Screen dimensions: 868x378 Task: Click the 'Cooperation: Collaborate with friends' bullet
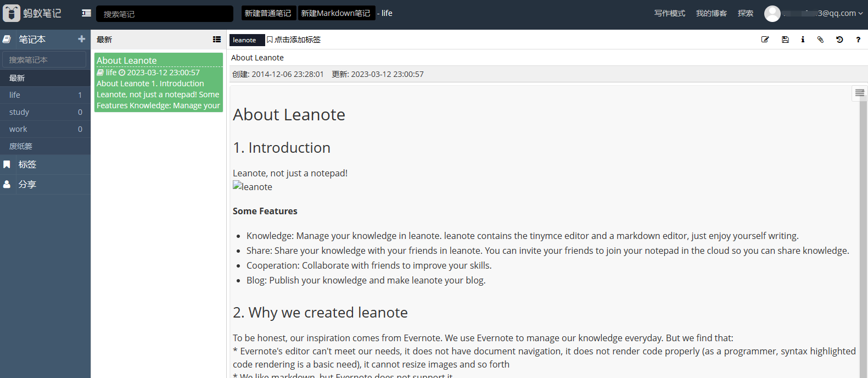pyautogui.click(x=369, y=265)
